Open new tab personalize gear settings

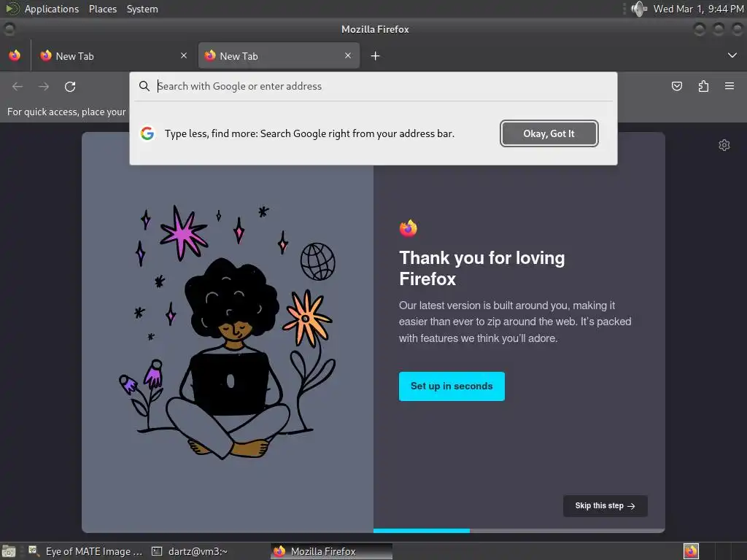tap(724, 145)
